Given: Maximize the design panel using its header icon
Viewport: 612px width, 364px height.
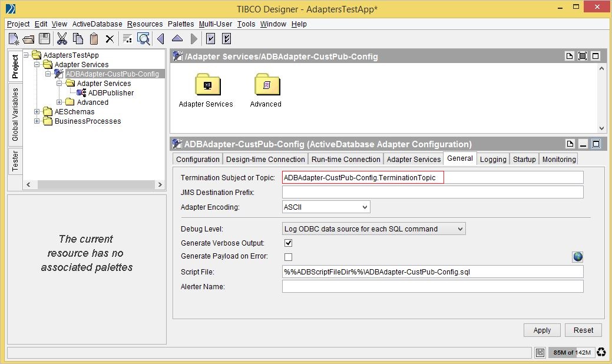Looking at the screenshot, I should pyautogui.click(x=596, y=56).
